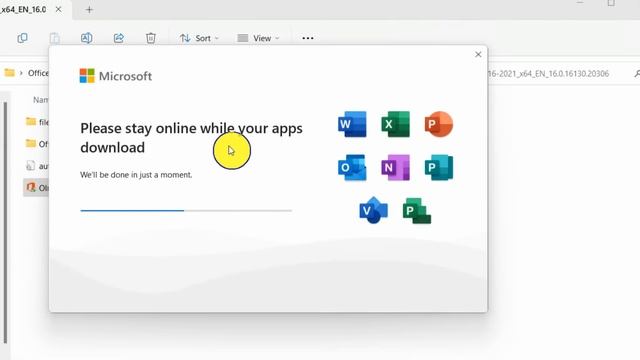The height and width of the screenshot is (360, 640).
Task: Select the second folder starting with Of
Action: (x=37, y=144)
